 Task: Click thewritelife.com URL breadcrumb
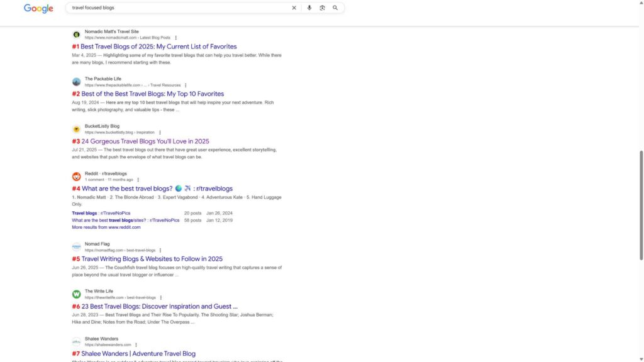[120, 297]
